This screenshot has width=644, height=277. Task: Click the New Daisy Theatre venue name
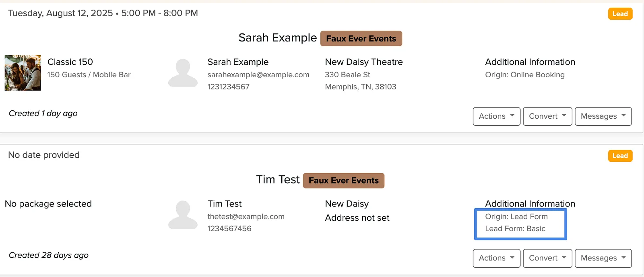[364, 62]
